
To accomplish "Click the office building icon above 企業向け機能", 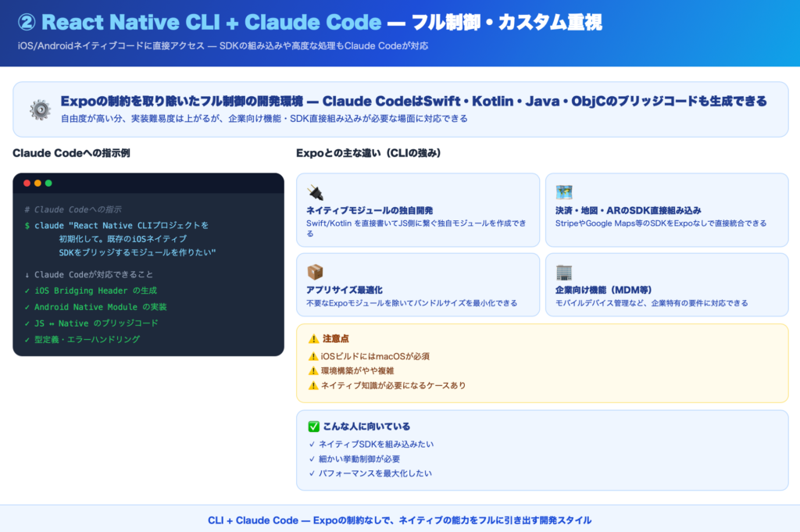I will point(564,272).
